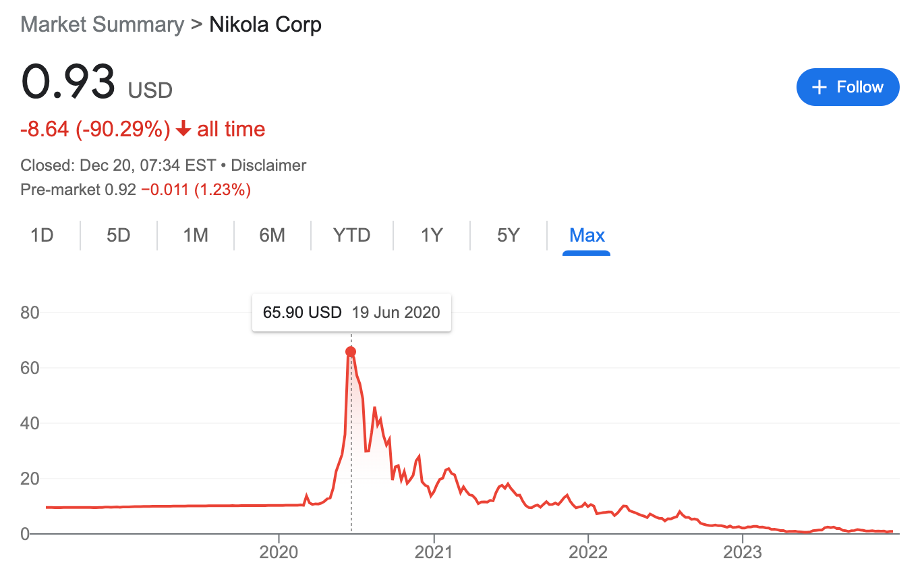Open the Disclaimer link
Viewport: 924px width, 567px height.
(x=268, y=165)
